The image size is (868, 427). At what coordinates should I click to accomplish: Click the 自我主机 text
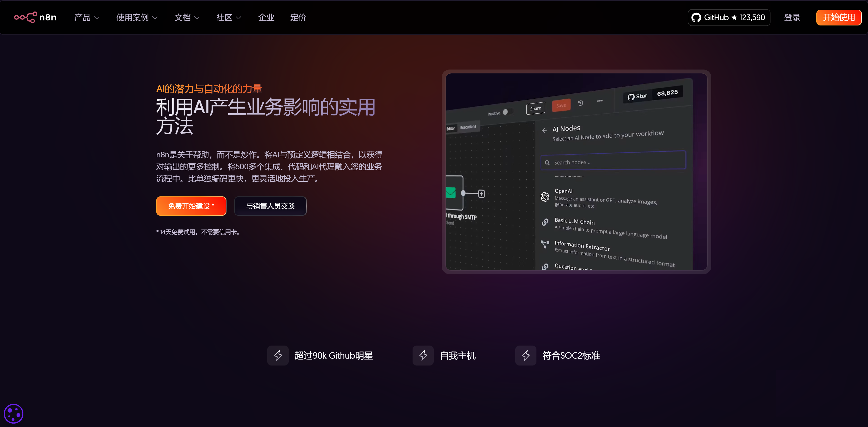[x=458, y=356]
